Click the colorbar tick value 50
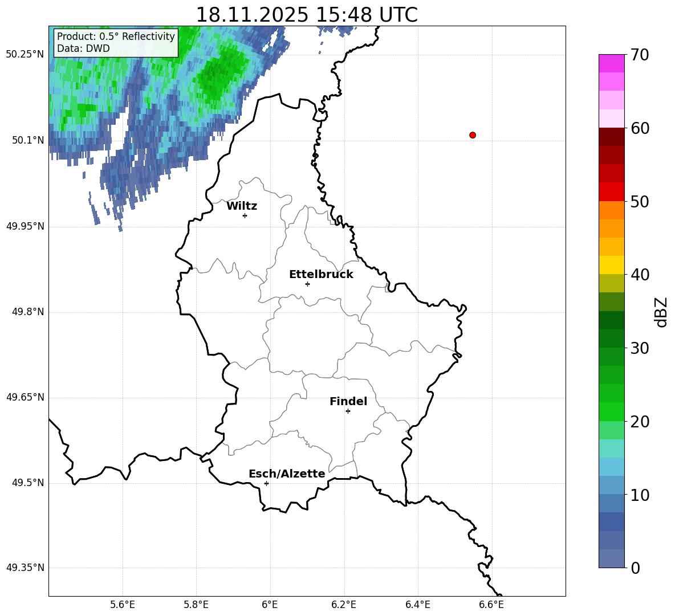This screenshot has width=675, height=616. coord(640,201)
